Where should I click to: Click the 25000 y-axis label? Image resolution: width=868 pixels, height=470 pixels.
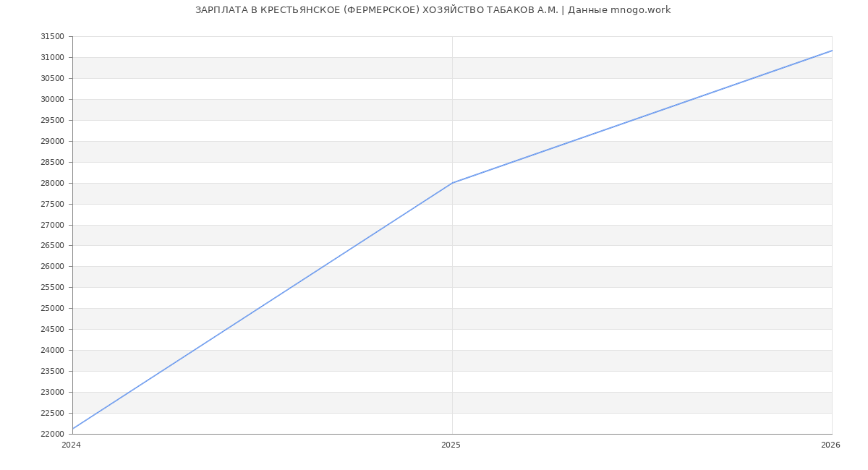pos(52,309)
